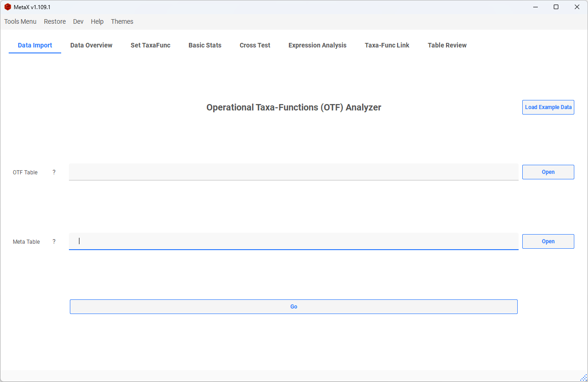Screen dimensions: 588x382
Task: Close the MetaX window
Action: [x=577, y=7]
